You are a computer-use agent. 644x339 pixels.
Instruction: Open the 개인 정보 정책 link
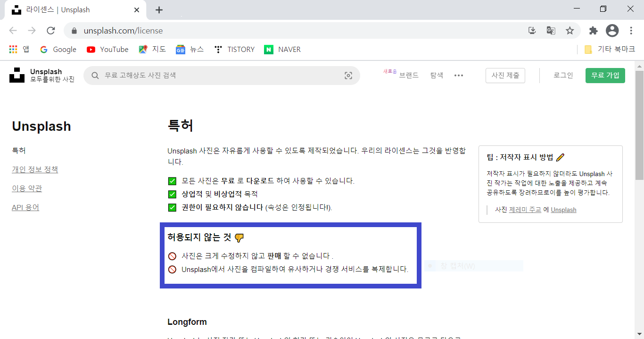pyautogui.click(x=35, y=169)
